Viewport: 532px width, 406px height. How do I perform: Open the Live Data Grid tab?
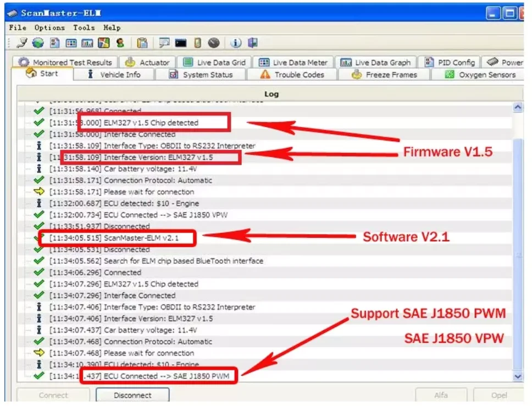[x=214, y=62]
